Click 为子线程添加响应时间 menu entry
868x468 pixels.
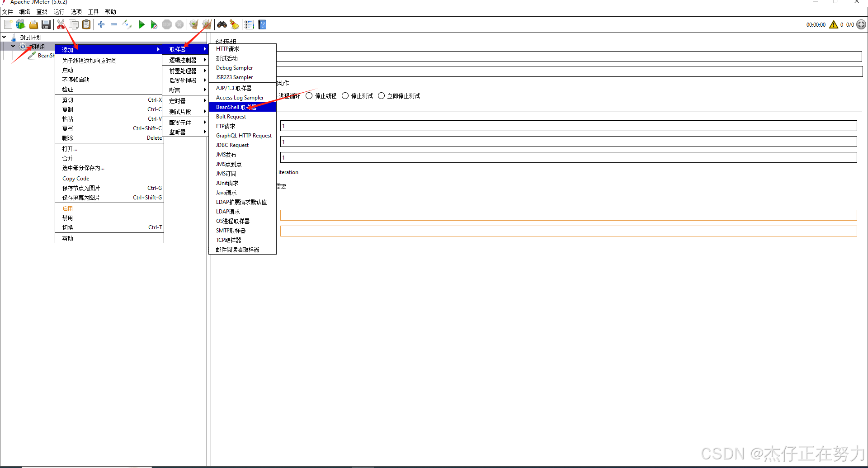tap(109, 61)
